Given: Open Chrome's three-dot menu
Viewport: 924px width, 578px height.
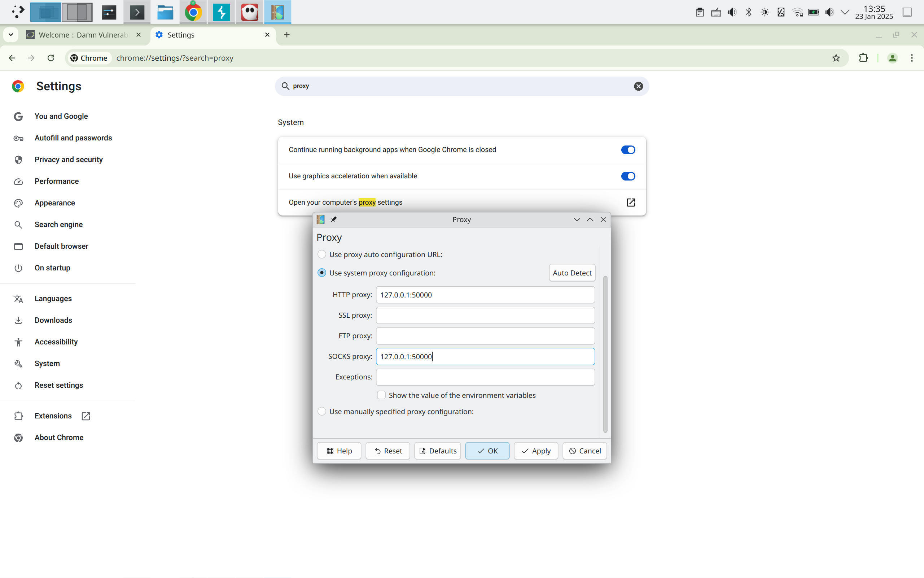Looking at the screenshot, I should 912,58.
